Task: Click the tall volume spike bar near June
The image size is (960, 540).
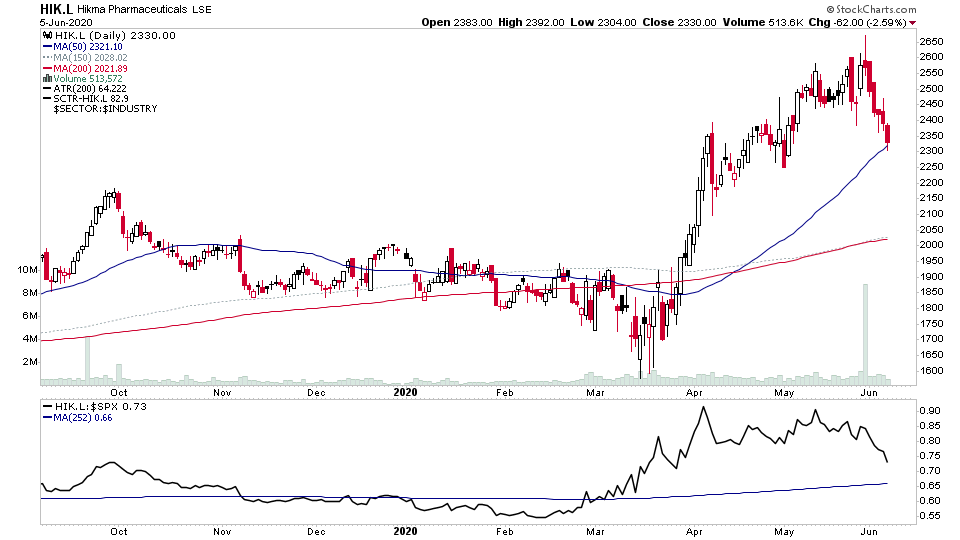Action: coord(865,334)
